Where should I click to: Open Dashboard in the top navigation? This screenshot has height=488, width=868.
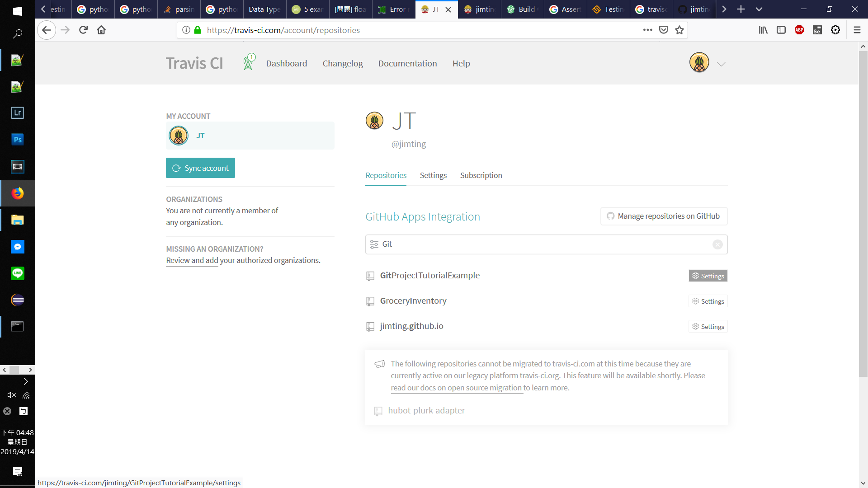coord(286,64)
